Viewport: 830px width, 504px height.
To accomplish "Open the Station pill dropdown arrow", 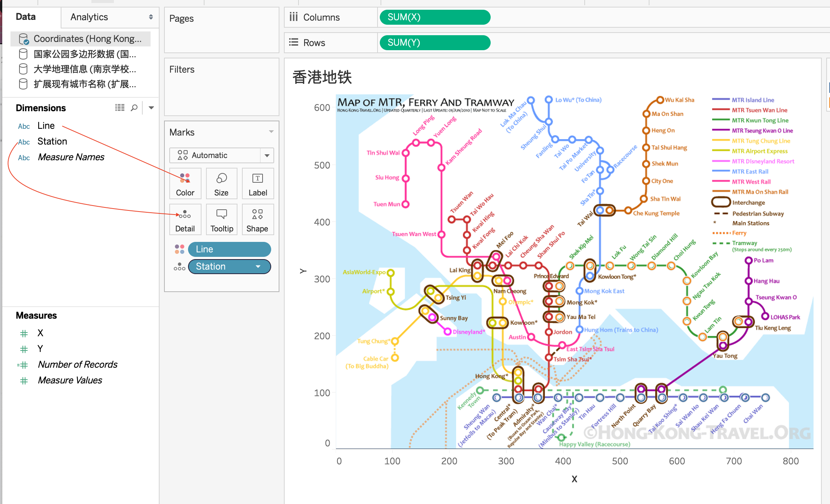I will [258, 267].
